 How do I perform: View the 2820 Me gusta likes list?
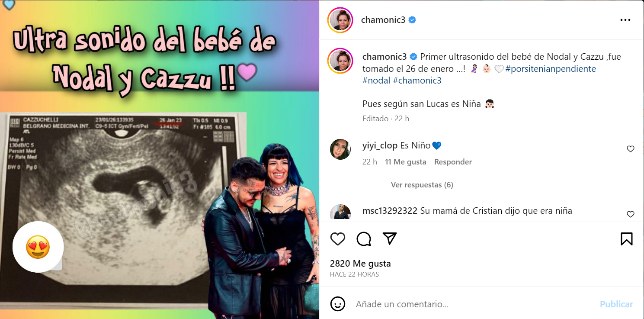[x=360, y=264]
